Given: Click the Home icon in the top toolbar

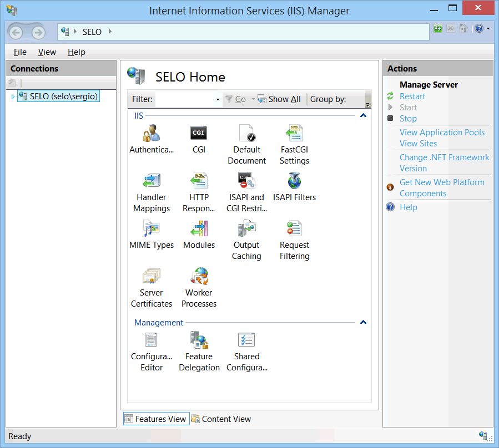Looking at the screenshot, I should click(463, 29).
